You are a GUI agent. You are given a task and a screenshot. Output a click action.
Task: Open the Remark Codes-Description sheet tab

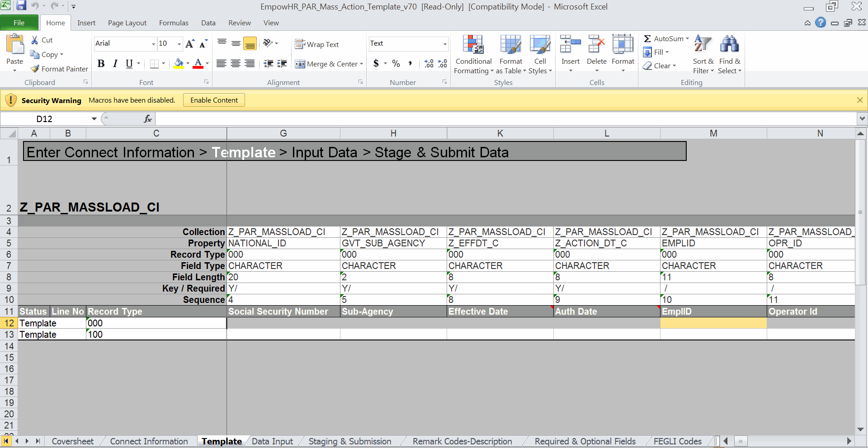click(462, 441)
